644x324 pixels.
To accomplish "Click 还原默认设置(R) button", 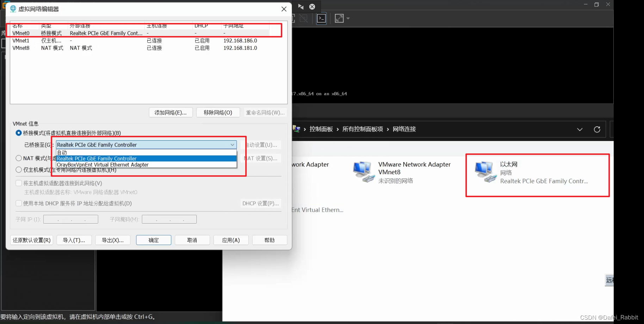I will pos(32,240).
